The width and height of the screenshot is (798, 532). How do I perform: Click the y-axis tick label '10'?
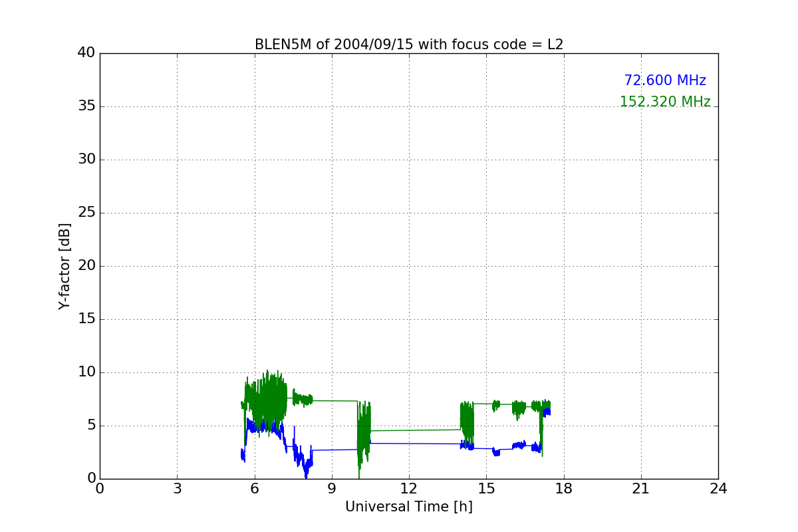[x=86, y=372]
